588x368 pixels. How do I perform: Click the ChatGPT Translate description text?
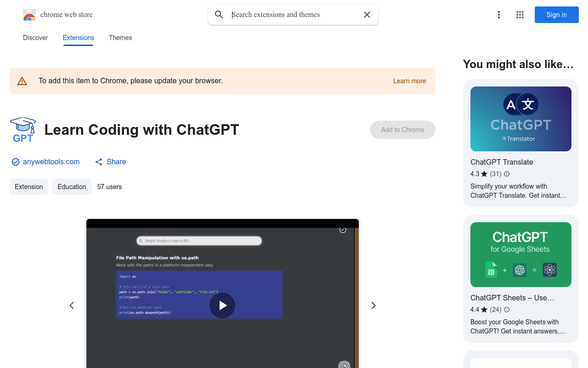[x=518, y=191]
